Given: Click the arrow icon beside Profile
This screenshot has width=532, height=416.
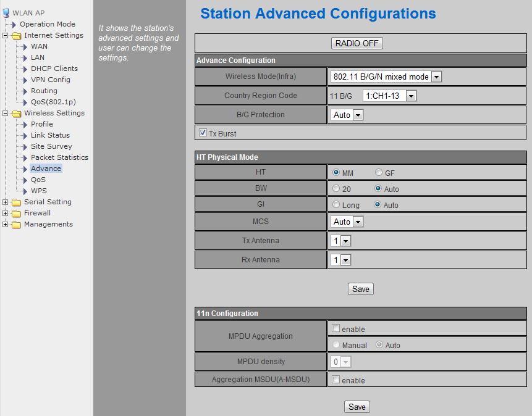Looking at the screenshot, I should [x=25, y=125].
